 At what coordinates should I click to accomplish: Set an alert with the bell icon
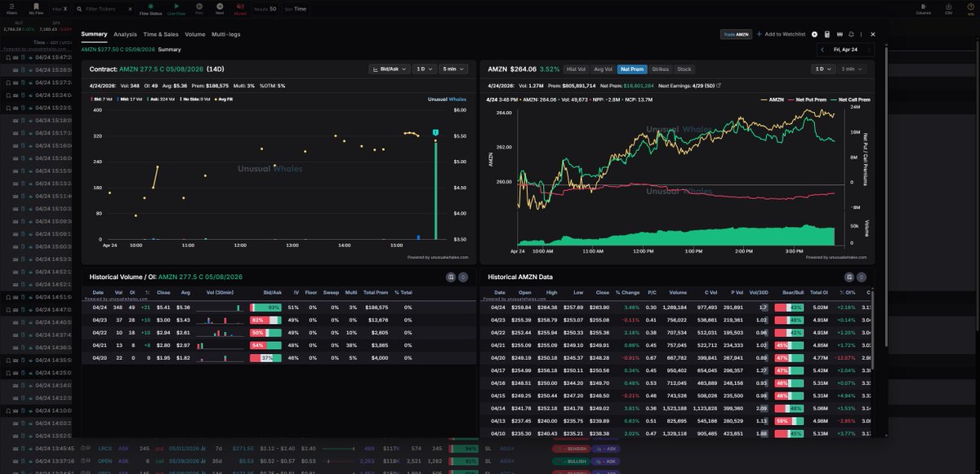pyautogui.click(x=852, y=34)
